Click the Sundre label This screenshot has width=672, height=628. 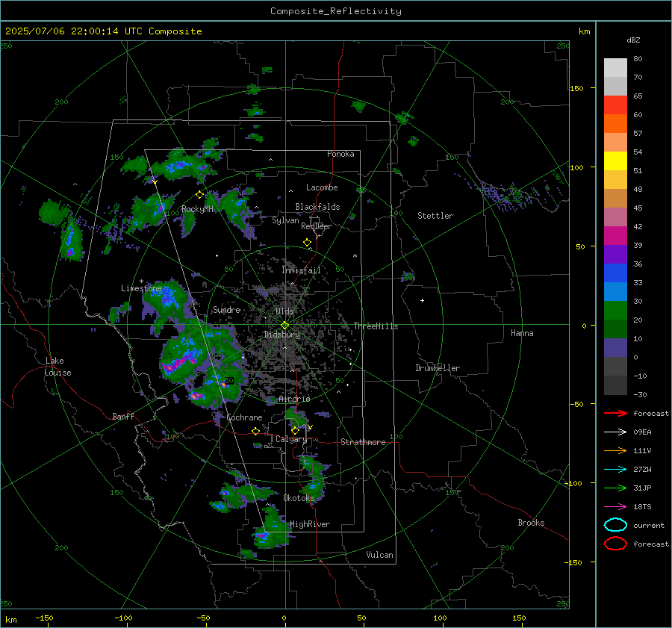click(x=226, y=310)
